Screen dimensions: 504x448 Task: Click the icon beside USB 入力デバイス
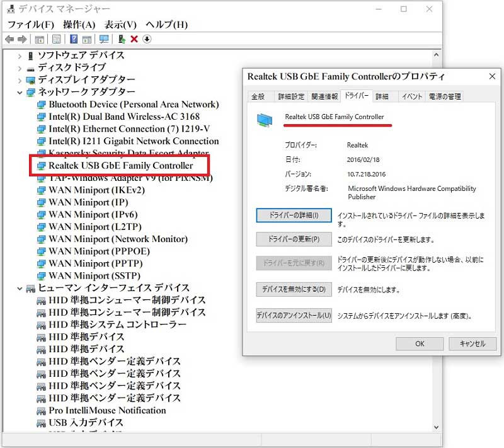coord(41,423)
